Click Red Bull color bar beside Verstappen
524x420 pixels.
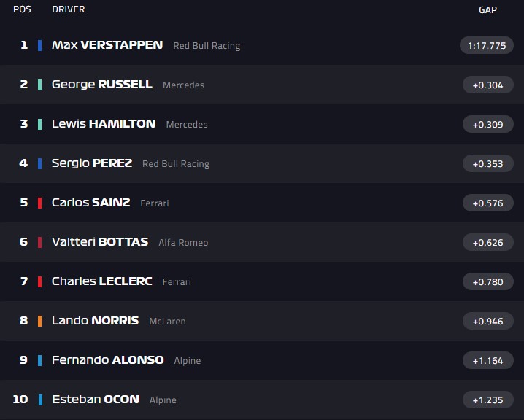[39, 45]
